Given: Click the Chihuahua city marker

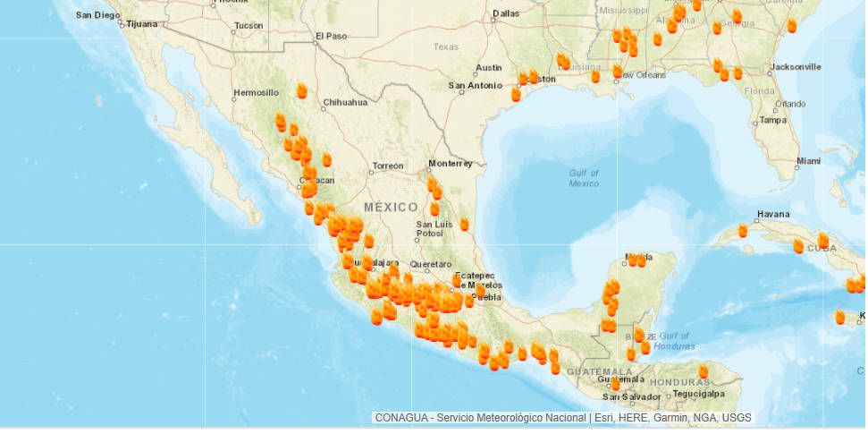Looking at the screenshot, I should click(318, 102).
